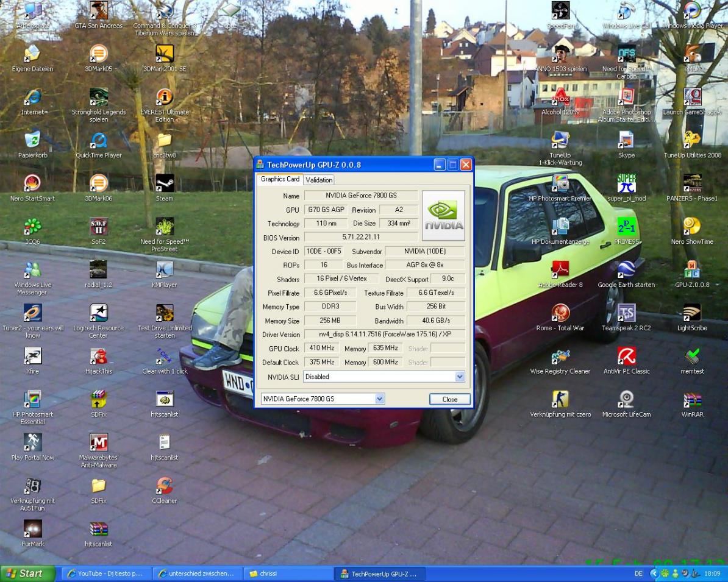728x582 pixels.
Task: Select the Windows Media Player icon
Action: (x=692, y=11)
